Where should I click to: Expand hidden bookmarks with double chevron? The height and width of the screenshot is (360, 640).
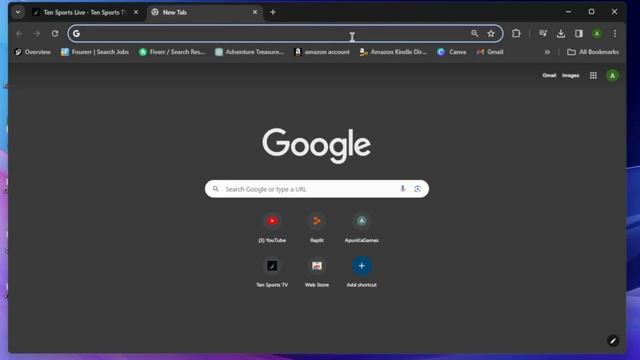pos(547,52)
